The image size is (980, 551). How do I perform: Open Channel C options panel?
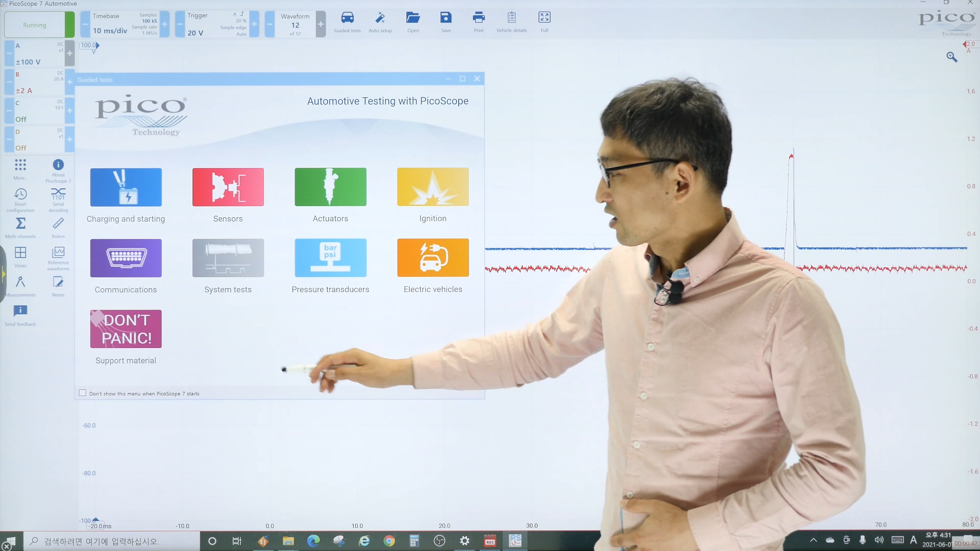tap(39, 111)
